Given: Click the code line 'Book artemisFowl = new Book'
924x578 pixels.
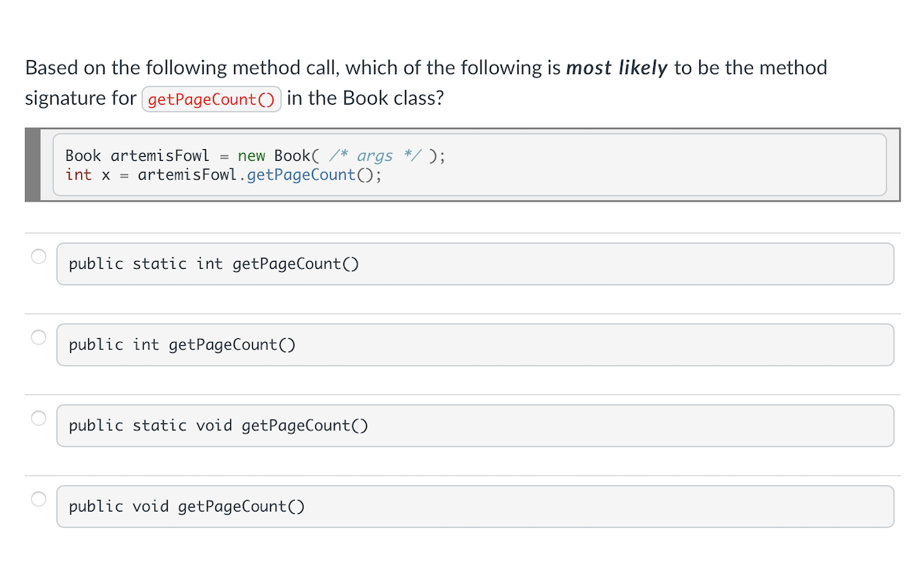Looking at the screenshot, I should 255,155.
